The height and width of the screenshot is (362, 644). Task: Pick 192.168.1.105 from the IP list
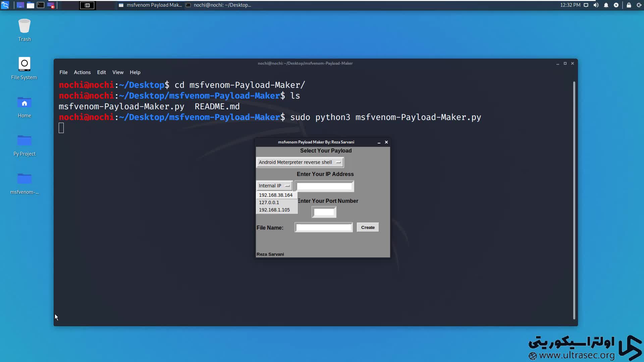(x=274, y=210)
